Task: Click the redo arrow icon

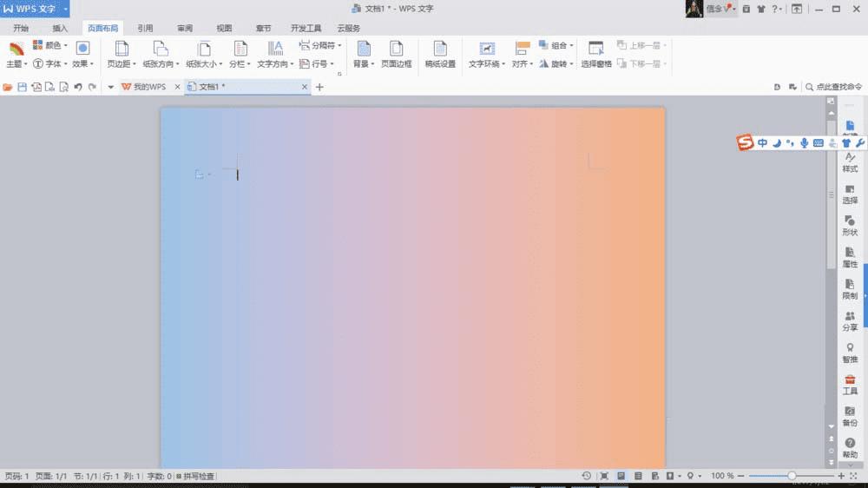Action: [93, 87]
